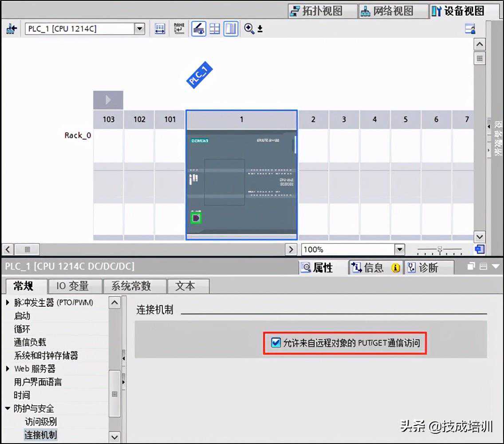
Task: Open the 诊断 inspector tab
Action: click(428, 267)
